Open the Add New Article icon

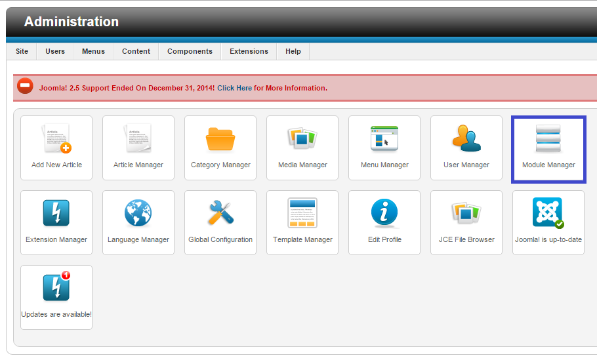point(56,138)
